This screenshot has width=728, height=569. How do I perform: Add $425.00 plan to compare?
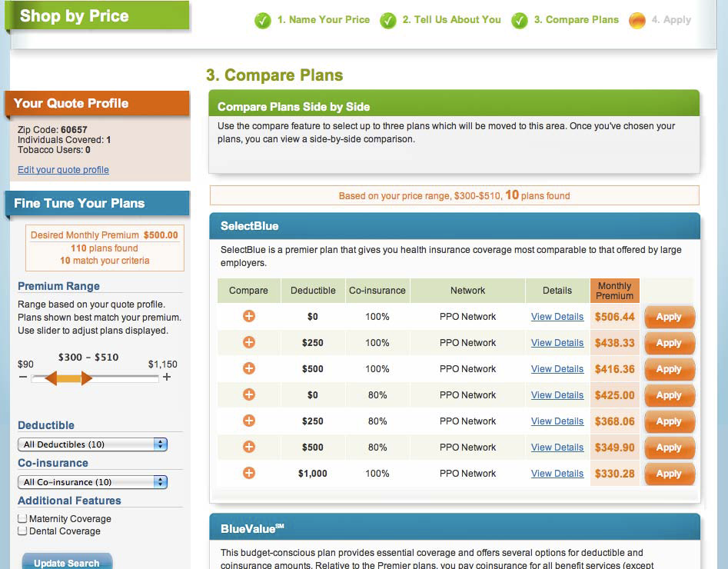[x=249, y=394]
